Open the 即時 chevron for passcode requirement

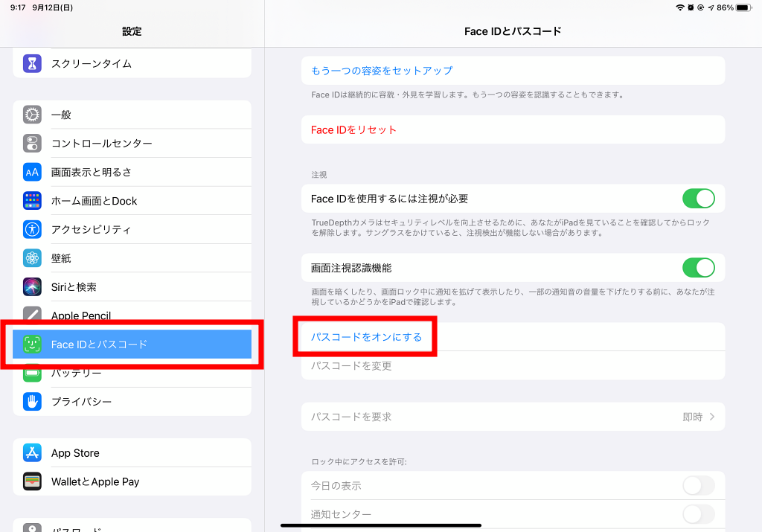tap(712, 417)
